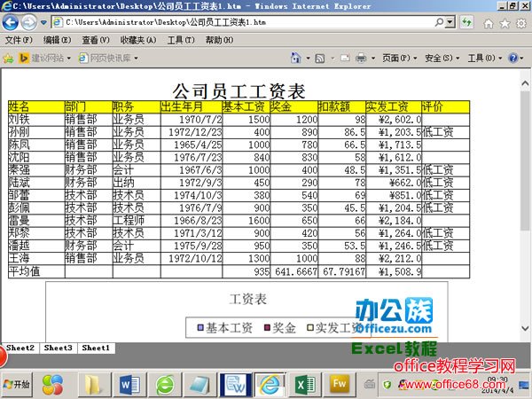Open the Excel taskbar icon
Image resolution: width=532 pixels, height=399 pixels.
[x=305, y=385]
